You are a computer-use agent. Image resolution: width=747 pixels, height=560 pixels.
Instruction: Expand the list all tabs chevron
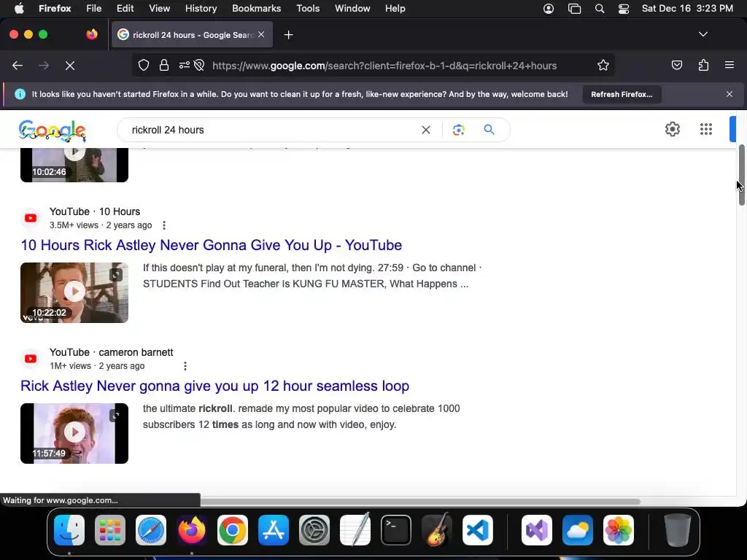(703, 34)
